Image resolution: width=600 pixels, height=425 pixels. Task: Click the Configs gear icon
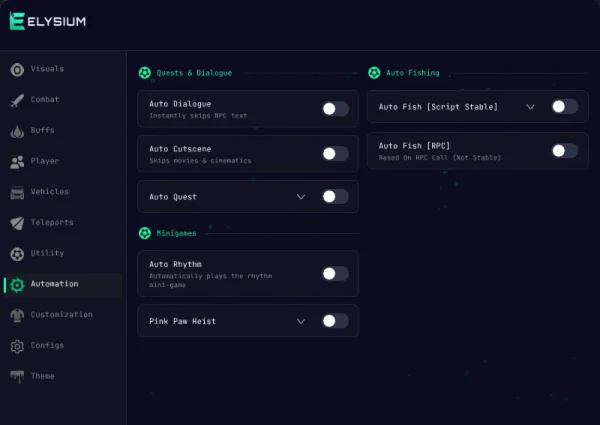pos(17,347)
